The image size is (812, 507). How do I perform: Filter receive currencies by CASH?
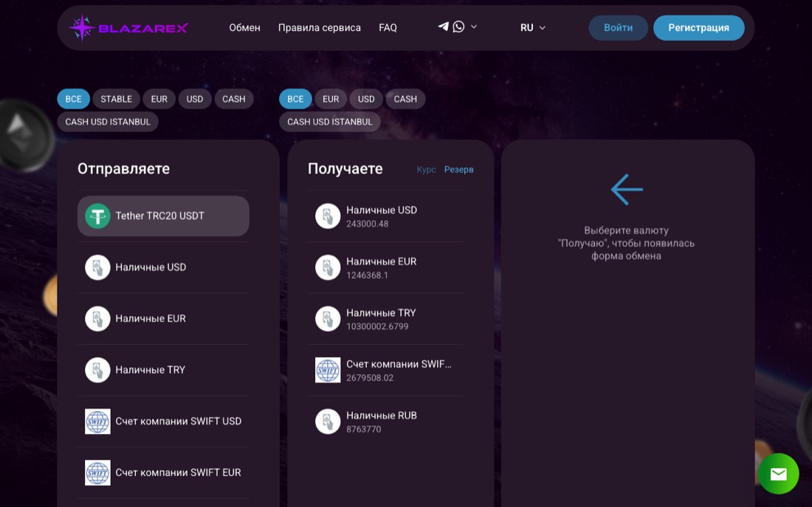click(x=405, y=99)
